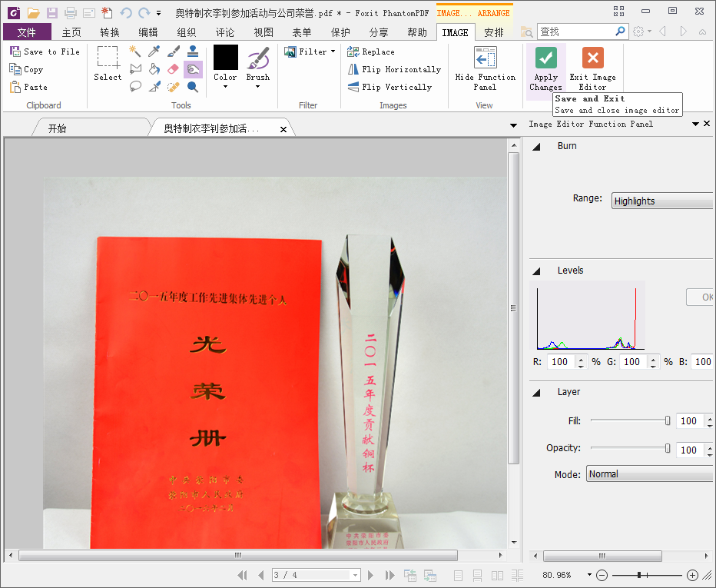Pick the Eyedropper tool
Viewport: 716px width, 588px height.
point(154,51)
